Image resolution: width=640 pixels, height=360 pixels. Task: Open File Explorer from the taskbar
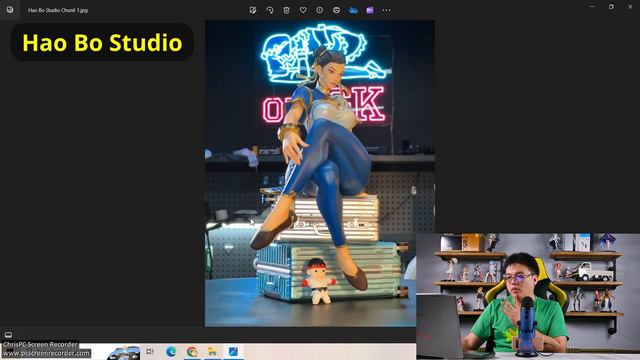coord(212,351)
